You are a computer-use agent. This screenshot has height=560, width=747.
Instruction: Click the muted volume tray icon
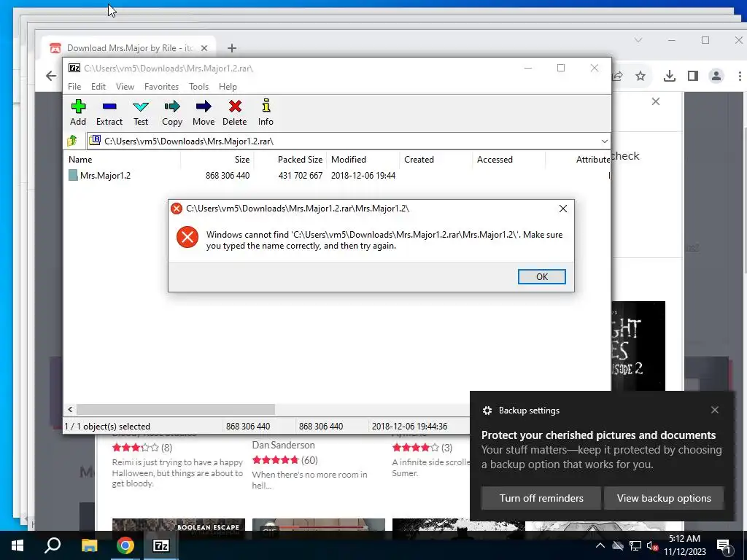coord(652,545)
